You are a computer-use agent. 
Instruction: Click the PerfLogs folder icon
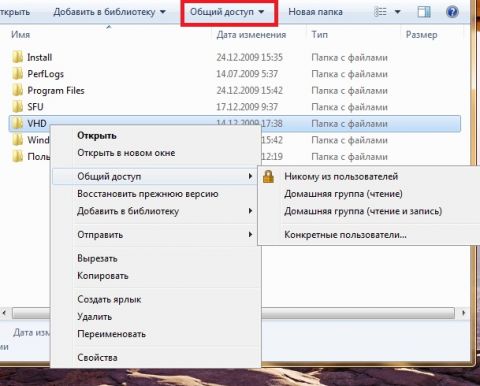(18, 74)
